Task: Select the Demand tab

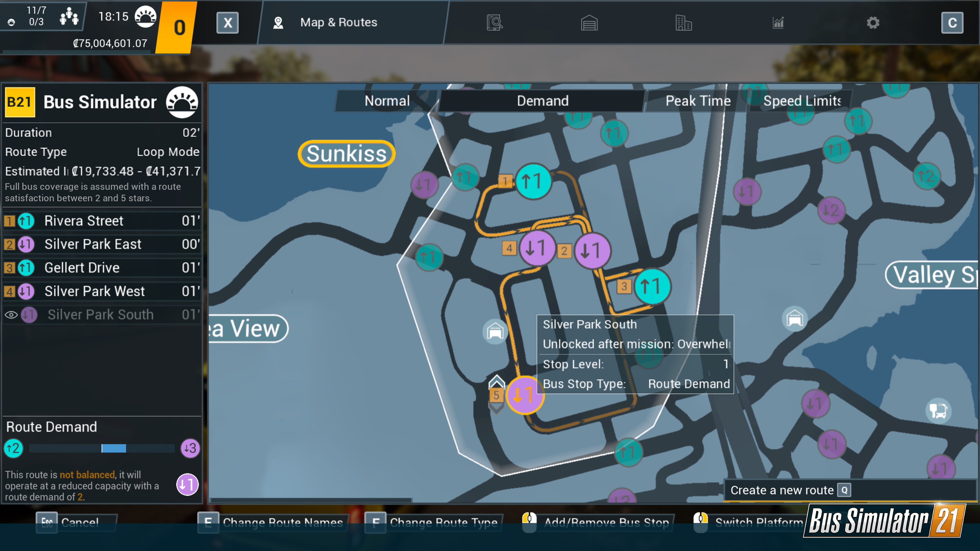Action: click(542, 101)
